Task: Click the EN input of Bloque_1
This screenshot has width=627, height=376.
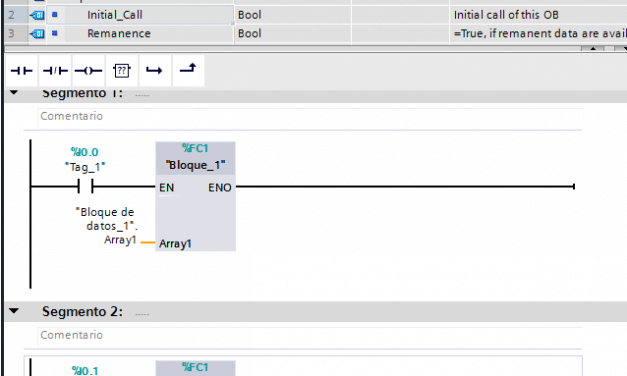Action: click(166, 188)
